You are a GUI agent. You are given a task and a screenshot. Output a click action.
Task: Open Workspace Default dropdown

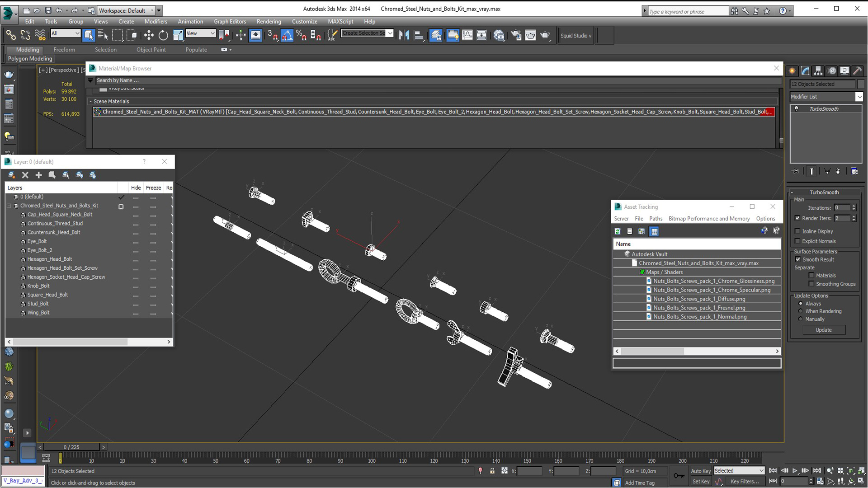tap(126, 10)
